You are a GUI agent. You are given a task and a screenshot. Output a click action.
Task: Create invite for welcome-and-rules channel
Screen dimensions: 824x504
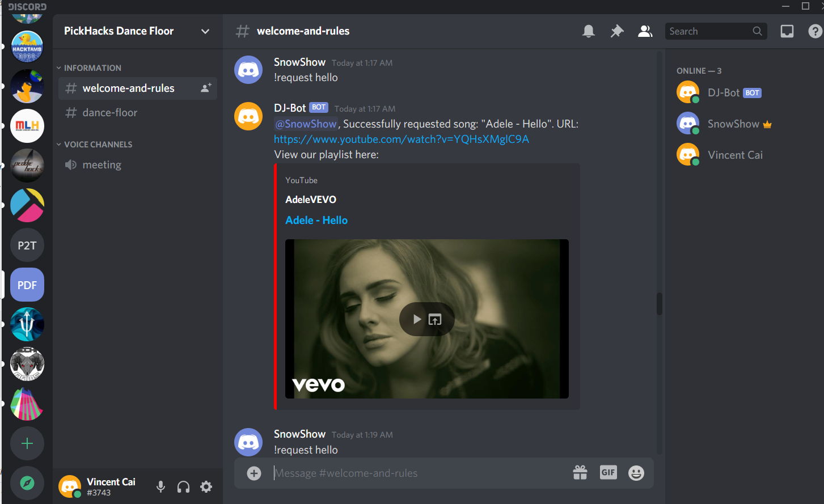(x=206, y=88)
